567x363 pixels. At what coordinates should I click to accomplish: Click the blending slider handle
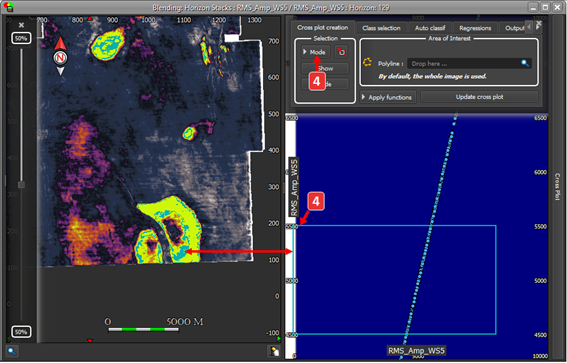(21, 185)
